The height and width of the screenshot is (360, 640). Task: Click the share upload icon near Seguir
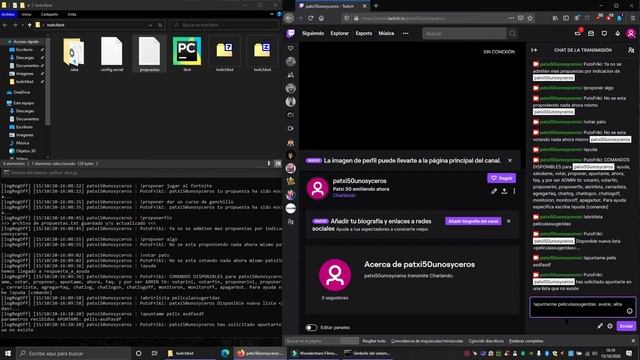504,191
